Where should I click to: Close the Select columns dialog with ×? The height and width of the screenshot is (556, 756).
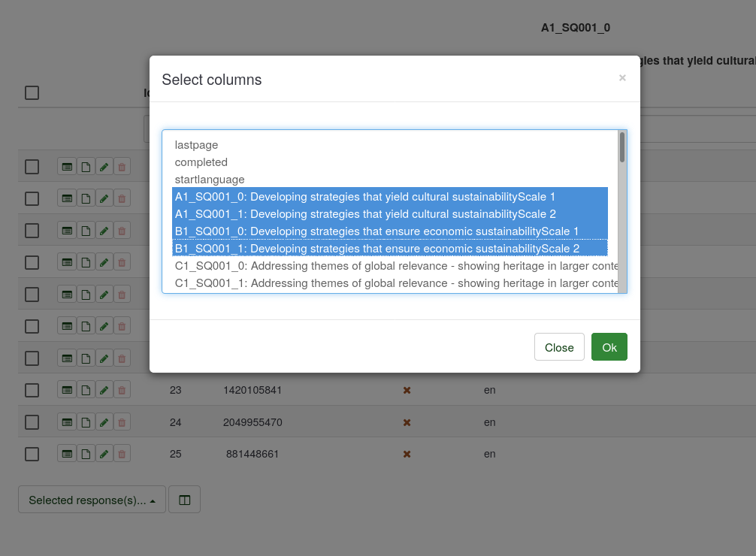pos(622,77)
